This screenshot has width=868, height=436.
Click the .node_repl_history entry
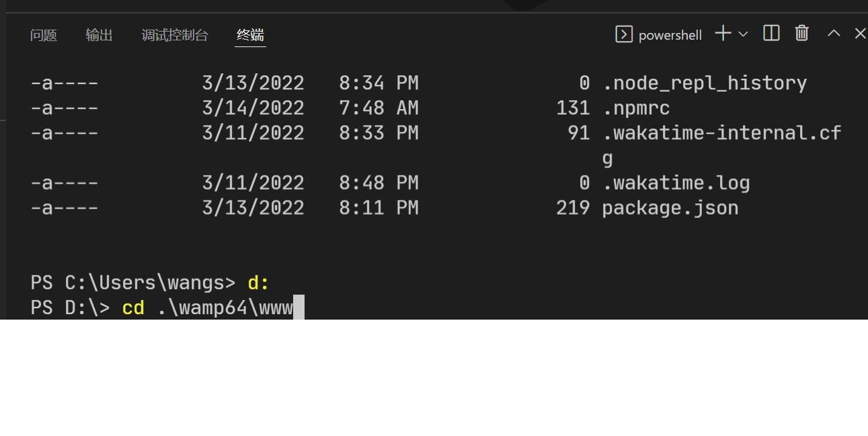[x=704, y=83]
